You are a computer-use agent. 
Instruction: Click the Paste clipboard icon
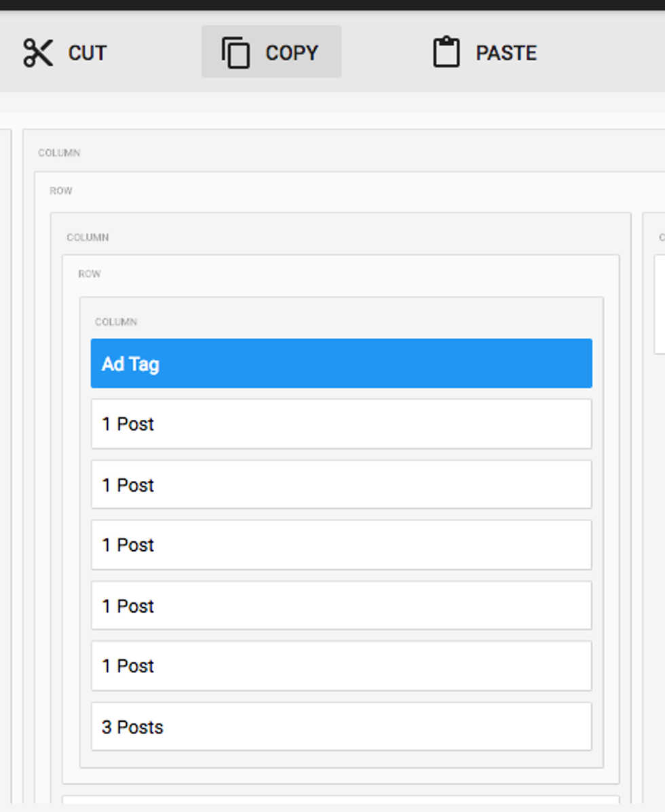(446, 53)
